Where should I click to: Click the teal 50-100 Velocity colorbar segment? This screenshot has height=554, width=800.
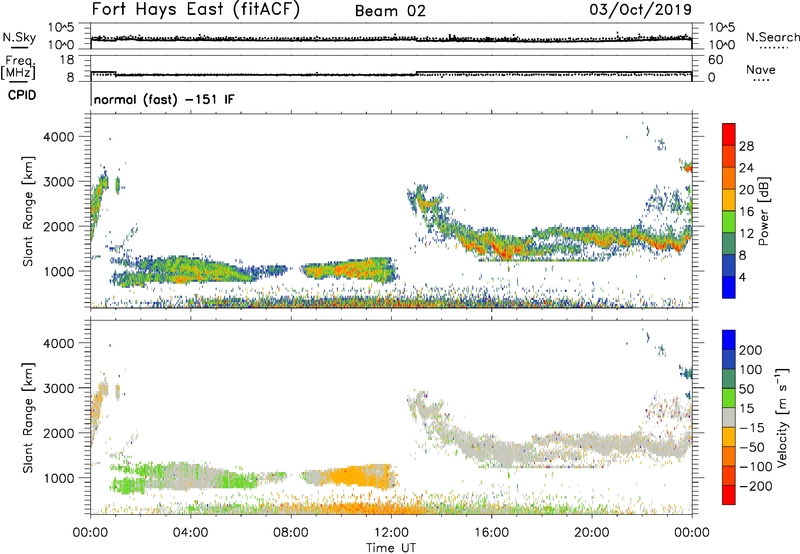(x=729, y=379)
